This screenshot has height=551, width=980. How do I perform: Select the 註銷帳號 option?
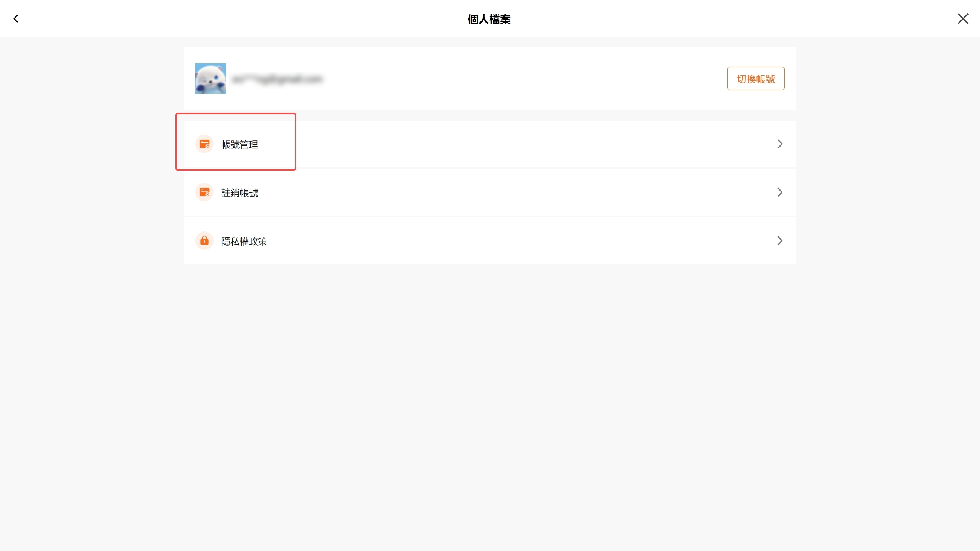[x=490, y=192]
